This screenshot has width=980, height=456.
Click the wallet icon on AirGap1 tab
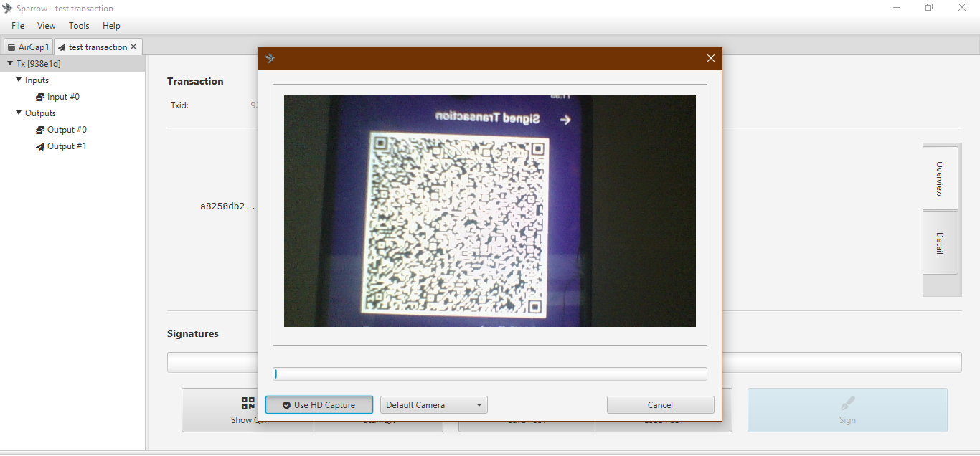(x=11, y=47)
